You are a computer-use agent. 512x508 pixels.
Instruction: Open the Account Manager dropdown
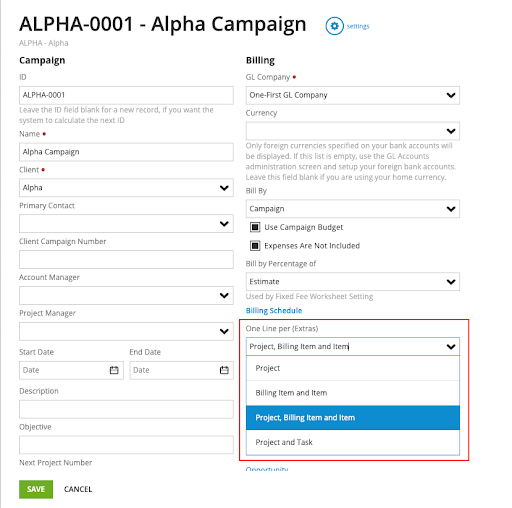(x=126, y=295)
